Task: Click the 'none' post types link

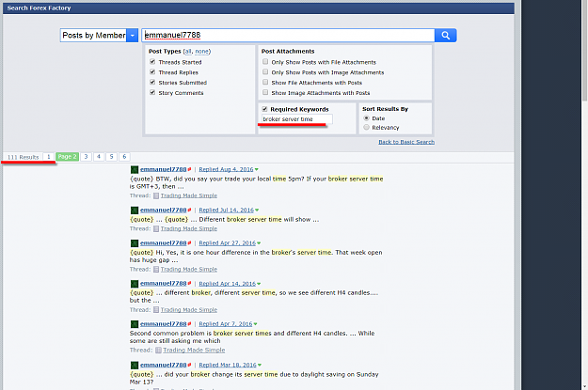Action: click(x=201, y=52)
